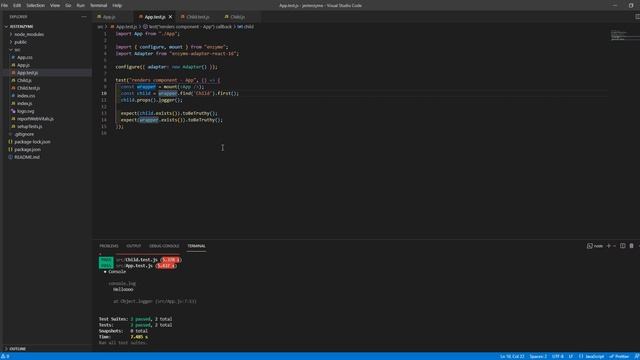Switch to the Debug Console tab
This screenshot has width=640, height=360.
164,246
